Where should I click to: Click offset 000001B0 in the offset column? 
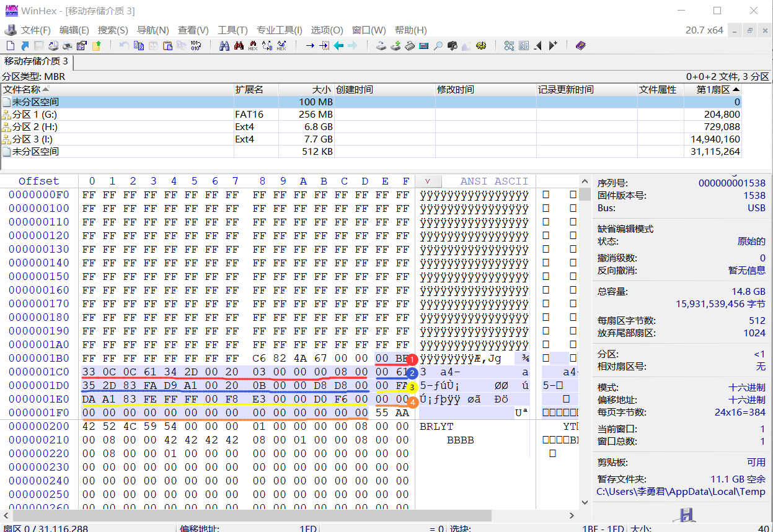[38, 359]
